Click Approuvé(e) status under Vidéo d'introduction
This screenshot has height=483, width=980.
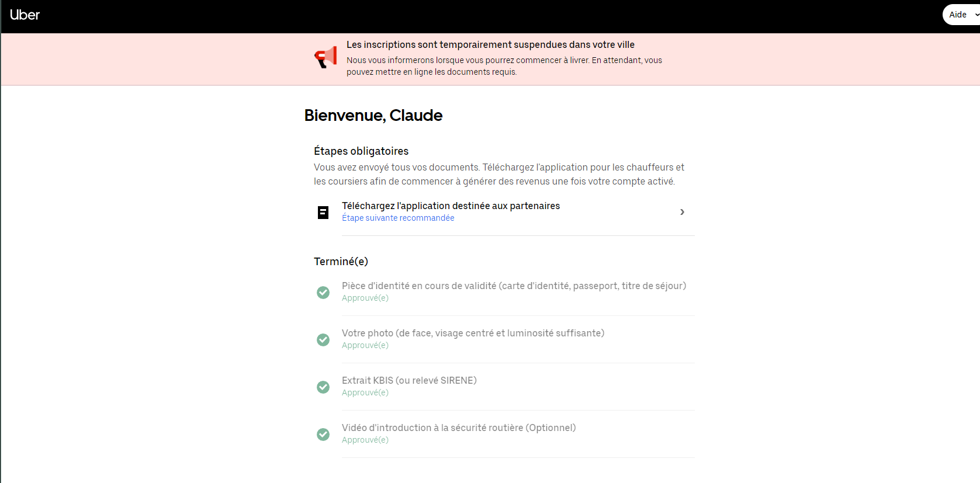[365, 440]
